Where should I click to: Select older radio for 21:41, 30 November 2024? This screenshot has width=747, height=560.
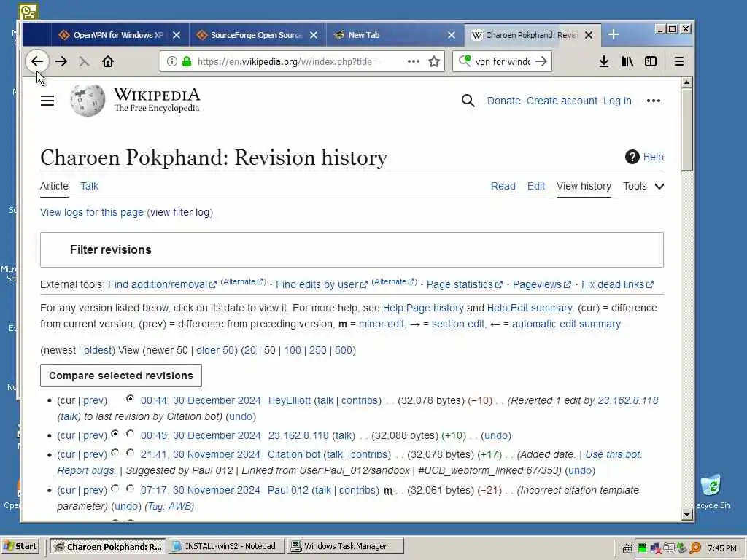pyautogui.click(x=115, y=452)
